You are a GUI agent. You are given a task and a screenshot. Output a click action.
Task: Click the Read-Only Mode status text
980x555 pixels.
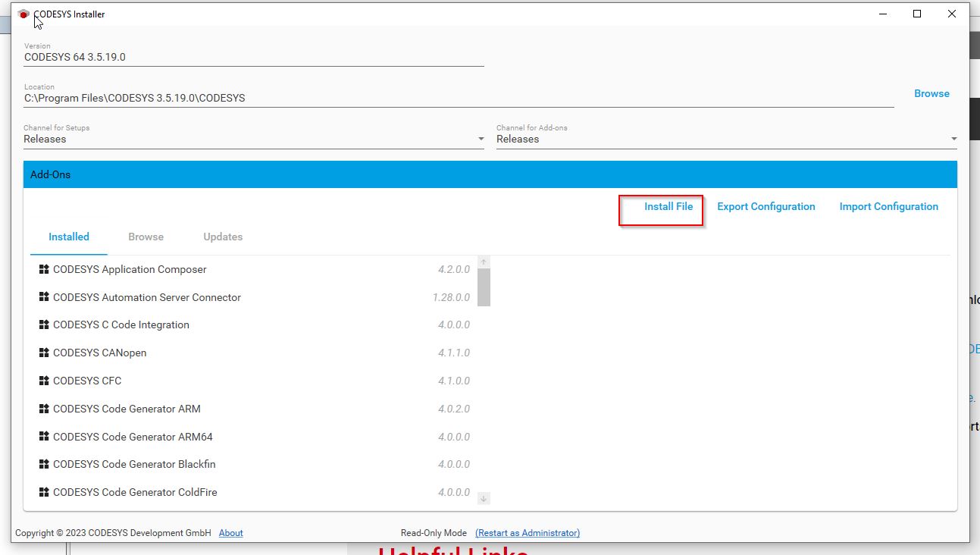coord(434,533)
